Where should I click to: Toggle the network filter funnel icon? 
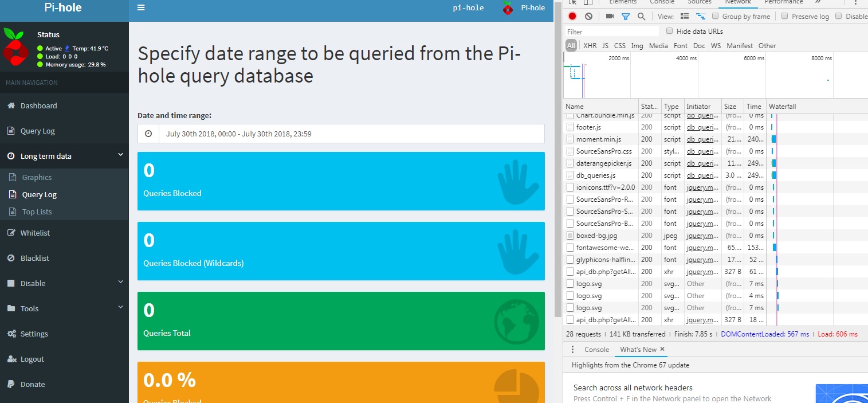626,17
